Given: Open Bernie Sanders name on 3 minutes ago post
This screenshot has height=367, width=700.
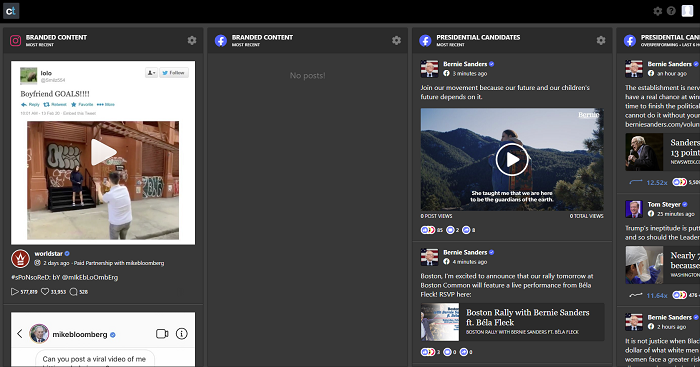Looking at the screenshot, I should click(465, 64).
